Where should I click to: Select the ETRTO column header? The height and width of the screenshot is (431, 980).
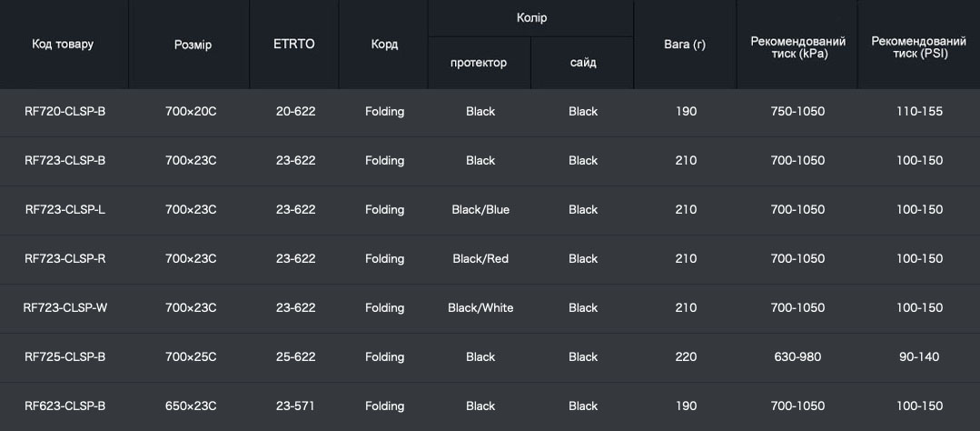point(294,44)
